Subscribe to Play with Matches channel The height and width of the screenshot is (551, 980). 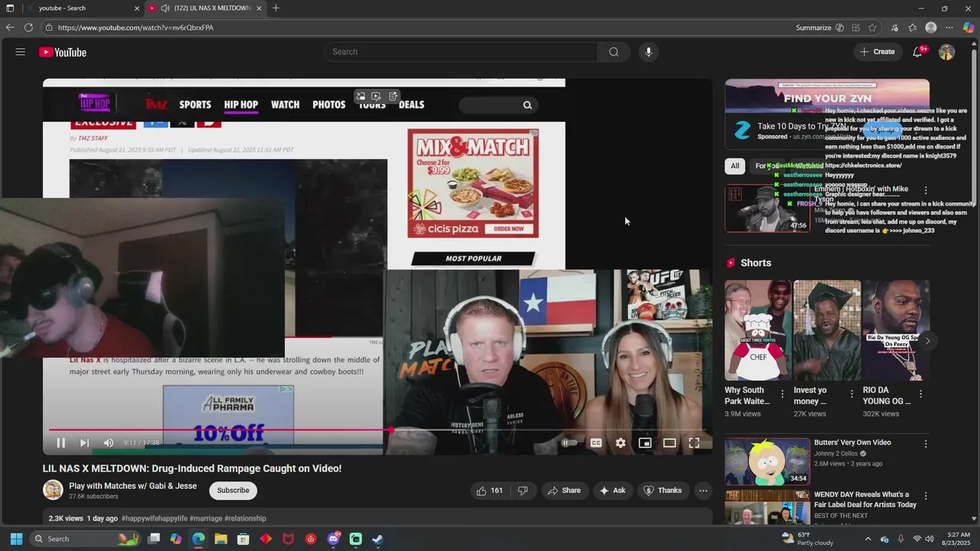click(x=233, y=491)
